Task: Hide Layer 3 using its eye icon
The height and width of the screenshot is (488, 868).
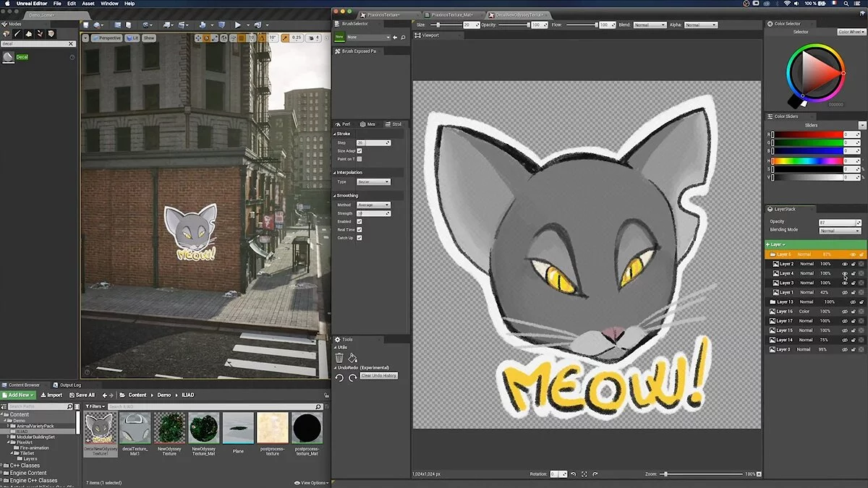Action: 844,283
